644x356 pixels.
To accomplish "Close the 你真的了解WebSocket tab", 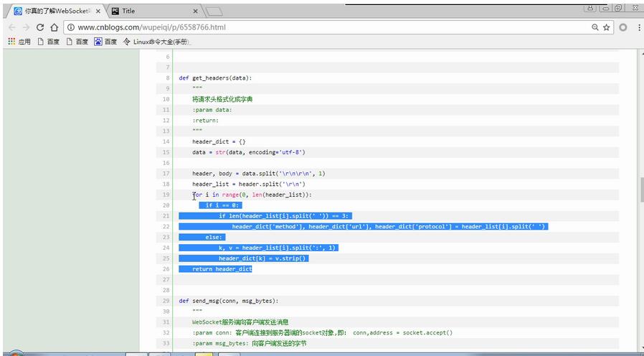I will pyautogui.click(x=97, y=11).
